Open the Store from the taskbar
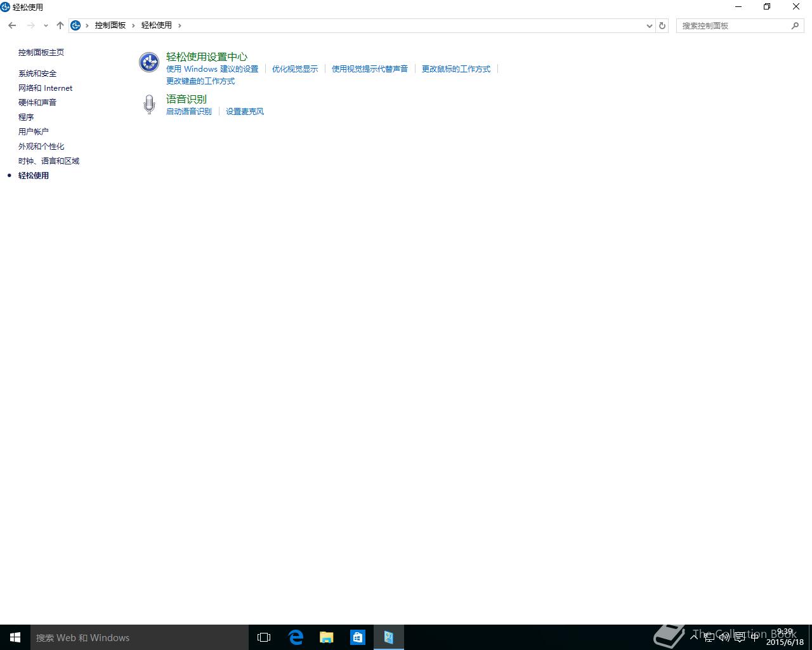 point(358,637)
